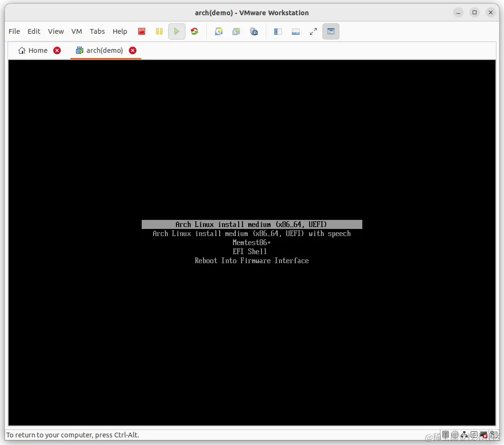
Task: Select the install medium with speech entry
Action: (252, 234)
